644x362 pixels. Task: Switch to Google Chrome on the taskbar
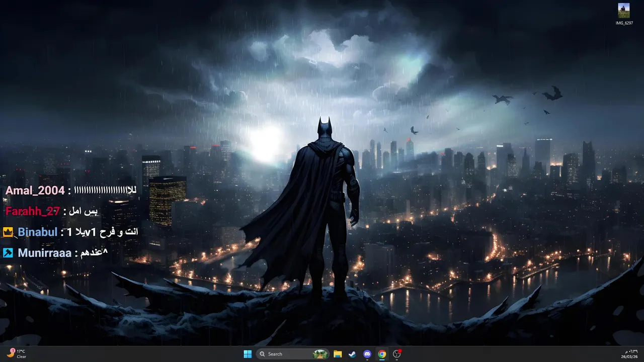382,354
